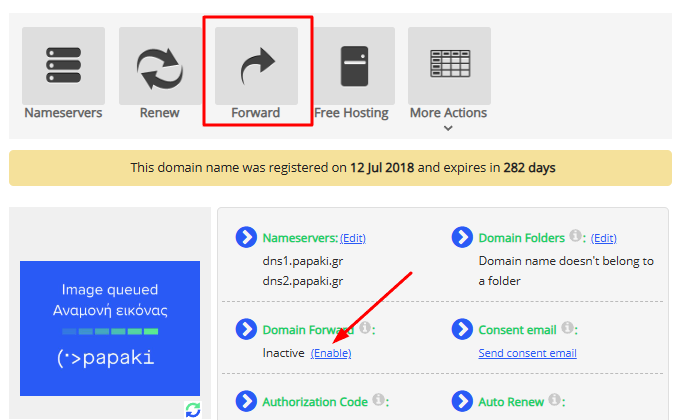The image size is (687, 420).
Task: Refresh the website thumbnail image
Action: point(193,410)
